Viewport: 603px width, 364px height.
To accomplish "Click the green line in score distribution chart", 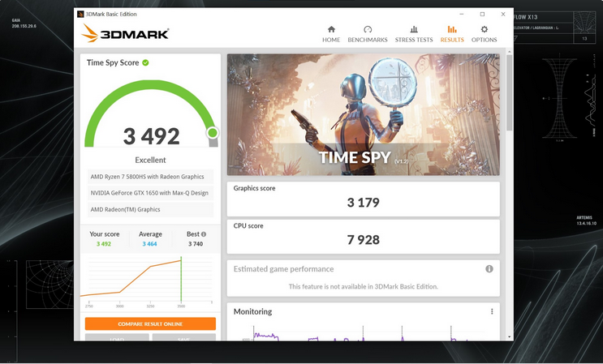I will click(181, 280).
